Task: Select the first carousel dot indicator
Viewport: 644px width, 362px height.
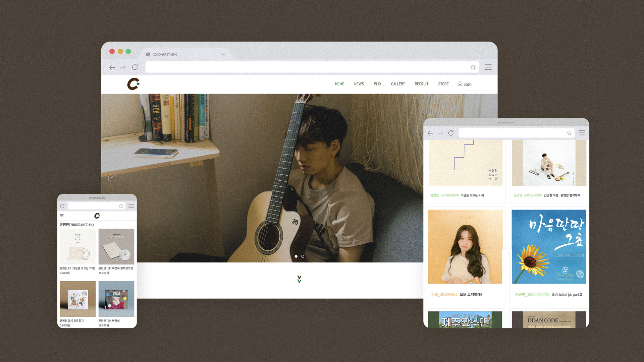Action: (x=296, y=256)
